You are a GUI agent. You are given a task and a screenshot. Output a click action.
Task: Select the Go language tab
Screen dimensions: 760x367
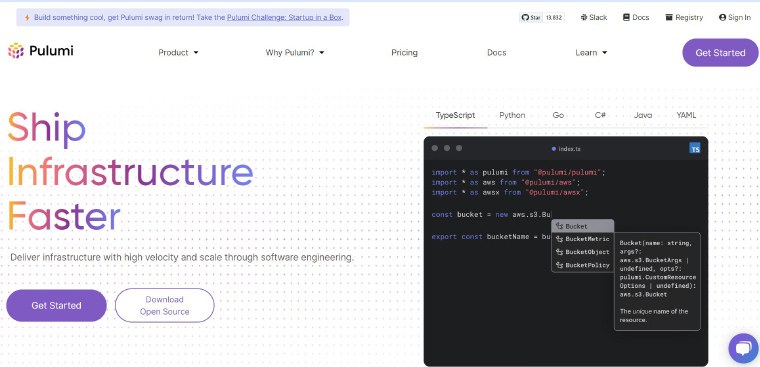558,115
